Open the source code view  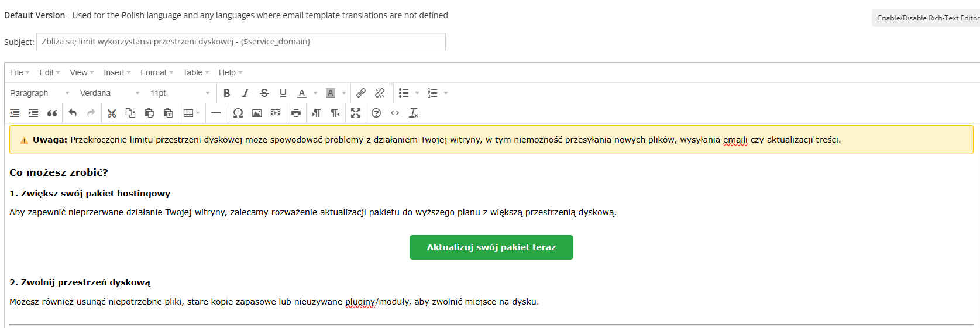[395, 113]
